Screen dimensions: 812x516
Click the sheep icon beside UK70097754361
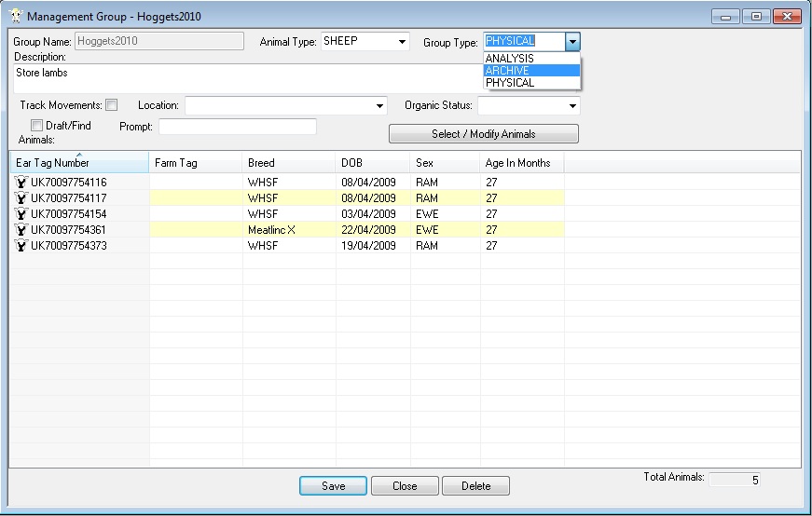point(21,229)
